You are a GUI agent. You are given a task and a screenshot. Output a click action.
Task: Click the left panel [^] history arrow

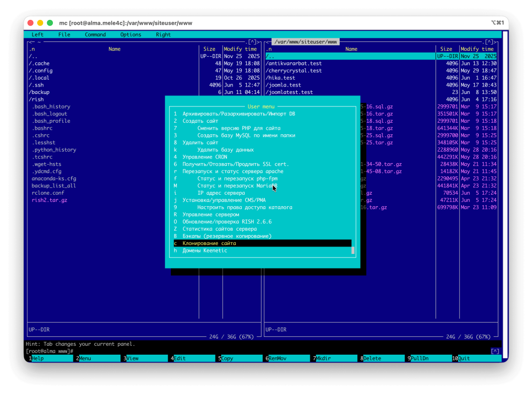(253, 42)
